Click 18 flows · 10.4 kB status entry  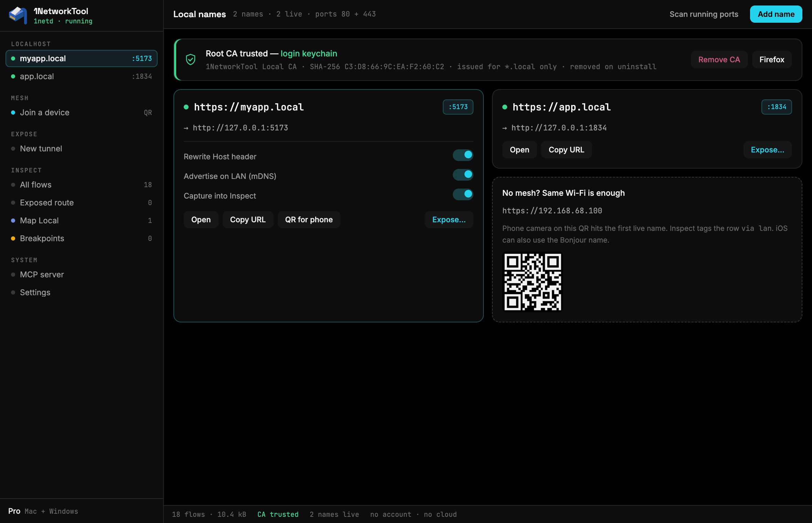pyautogui.click(x=209, y=514)
